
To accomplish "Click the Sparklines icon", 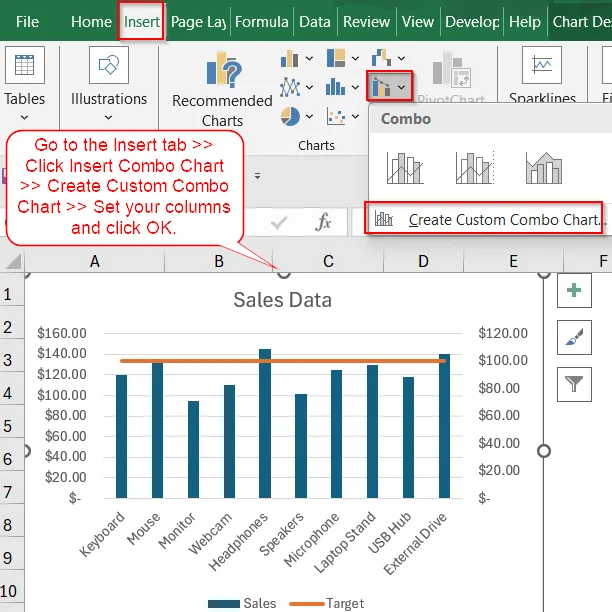I will [542, 65].
